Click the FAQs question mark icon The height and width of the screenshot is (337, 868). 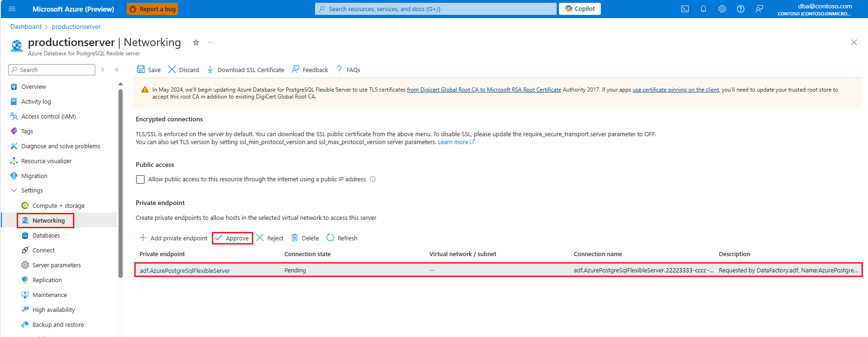[x=339, y=69]
